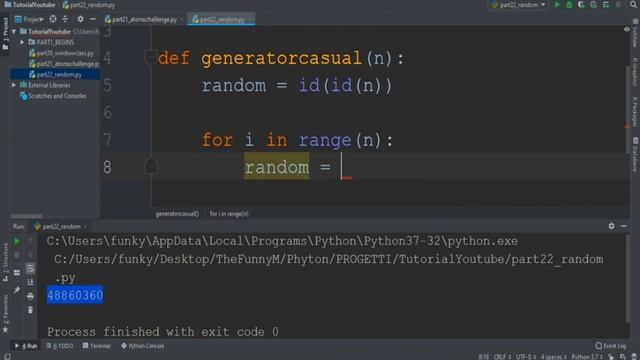Screen dimensions: 640x360
Task: Expand the PART1_BEGINS folder
Action: 22,42
